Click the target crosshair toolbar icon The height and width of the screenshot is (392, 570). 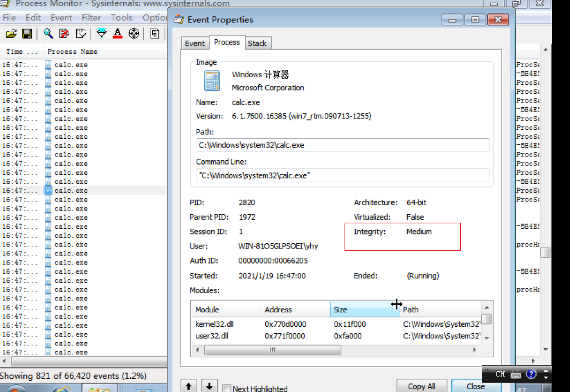click(x=134, y=33)
